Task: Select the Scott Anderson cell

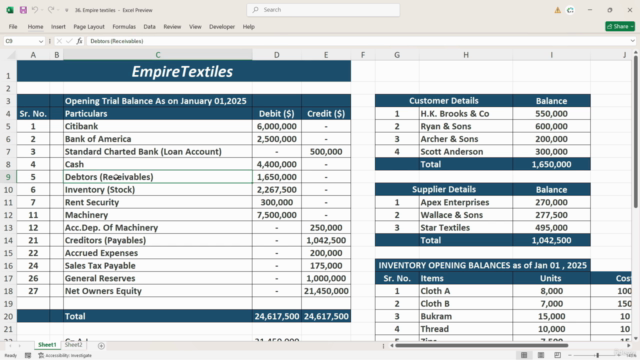Action: [466, 152]
